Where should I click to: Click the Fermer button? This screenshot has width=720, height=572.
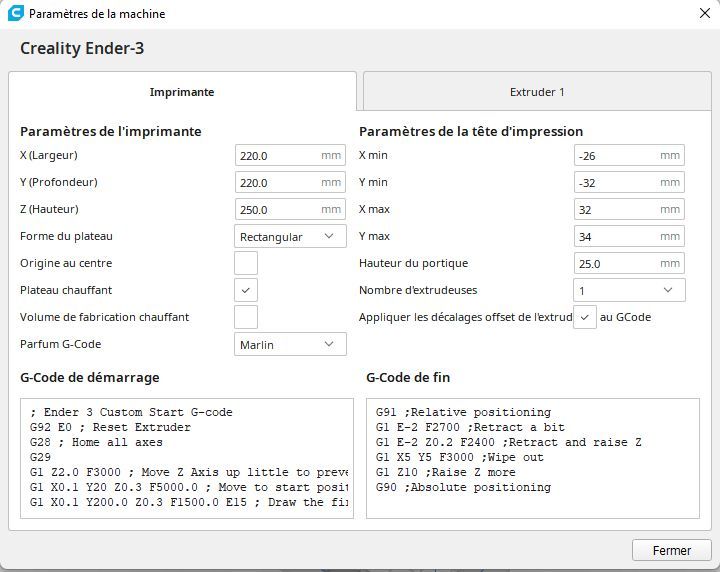click(x=671, y=550)
